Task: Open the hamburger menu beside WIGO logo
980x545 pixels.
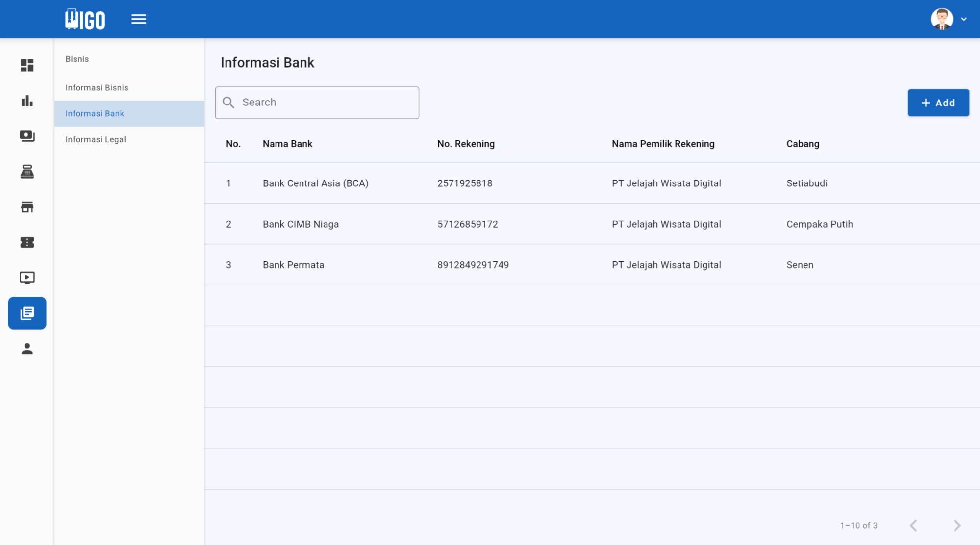Action: (x=139, y=19)
